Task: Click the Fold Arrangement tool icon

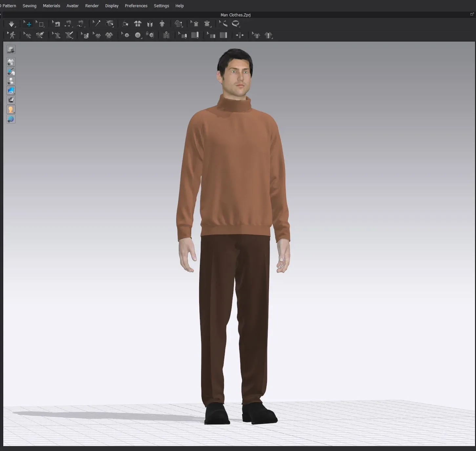Action: pos(125,24)
